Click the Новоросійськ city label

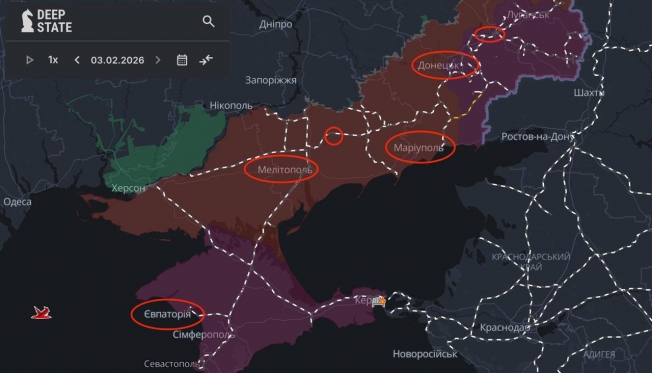[x=425, y=354]
